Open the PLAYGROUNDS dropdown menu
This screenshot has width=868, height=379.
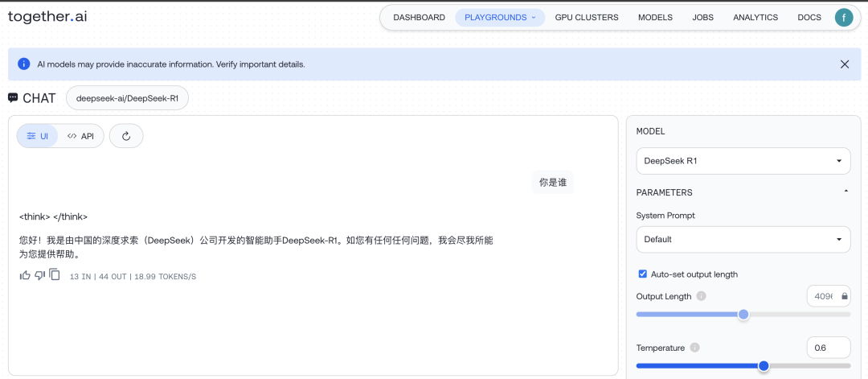point(501,17)
